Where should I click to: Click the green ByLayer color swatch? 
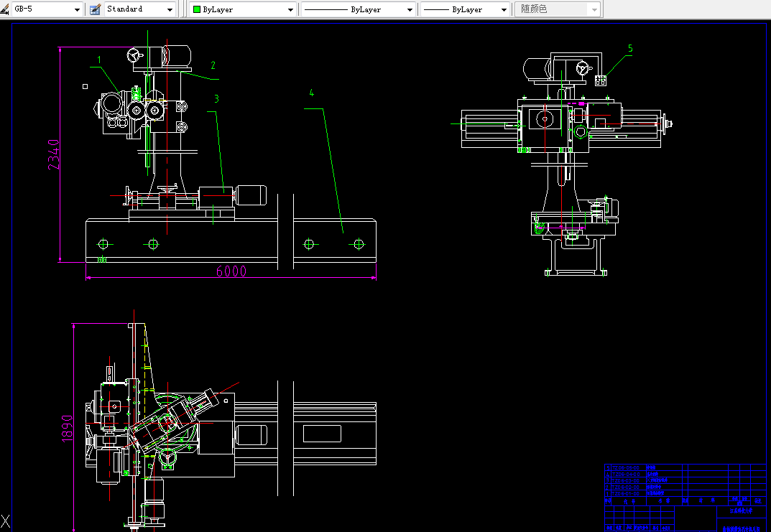tap(197, 9)
